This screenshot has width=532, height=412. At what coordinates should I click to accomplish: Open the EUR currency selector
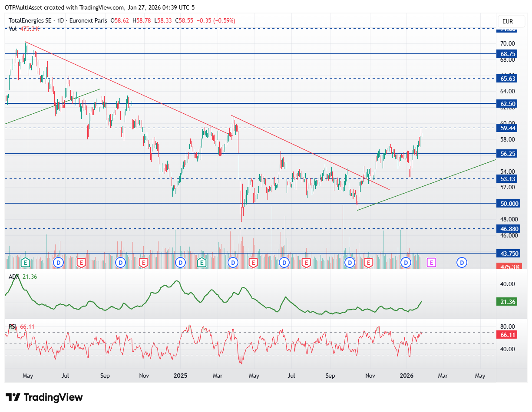(507, 21)
